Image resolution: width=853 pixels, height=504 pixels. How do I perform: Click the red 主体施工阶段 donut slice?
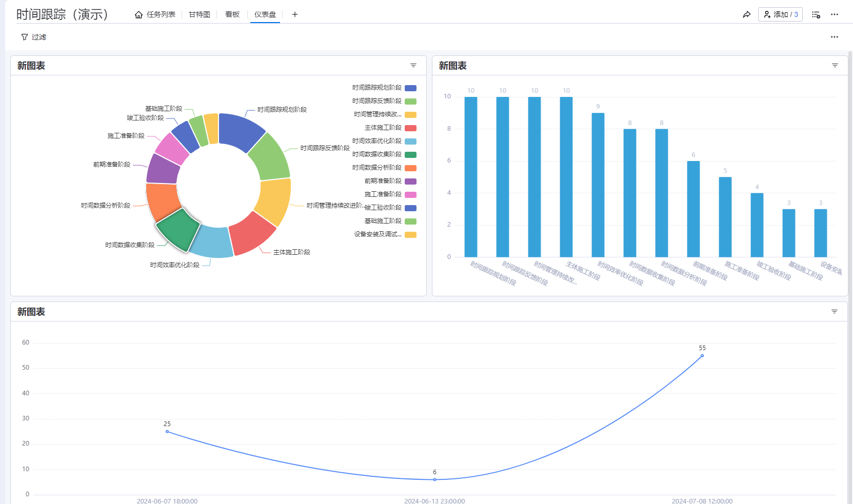pyautogui.click(x=252, y=234)
